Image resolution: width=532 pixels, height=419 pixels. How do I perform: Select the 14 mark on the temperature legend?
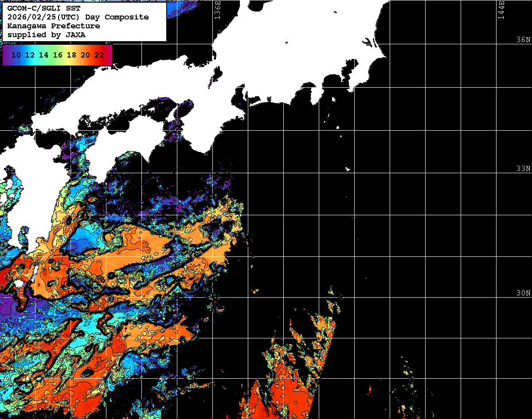click(43, 55)
